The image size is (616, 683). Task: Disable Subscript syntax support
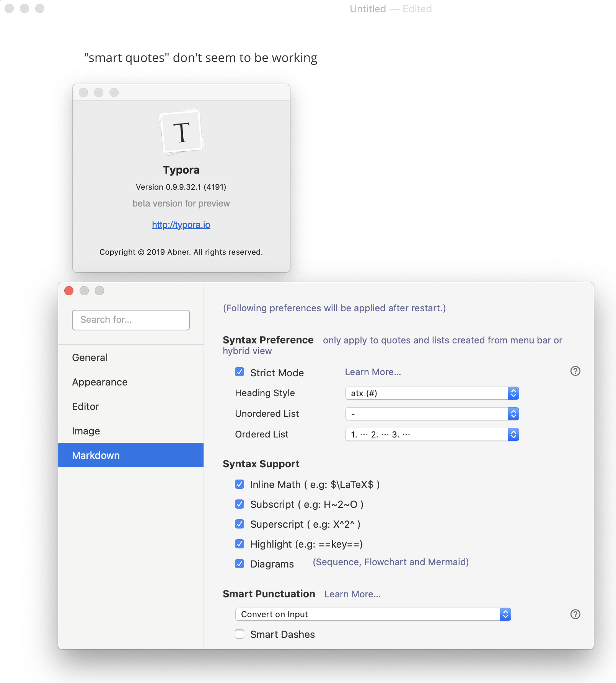[239, 504]
